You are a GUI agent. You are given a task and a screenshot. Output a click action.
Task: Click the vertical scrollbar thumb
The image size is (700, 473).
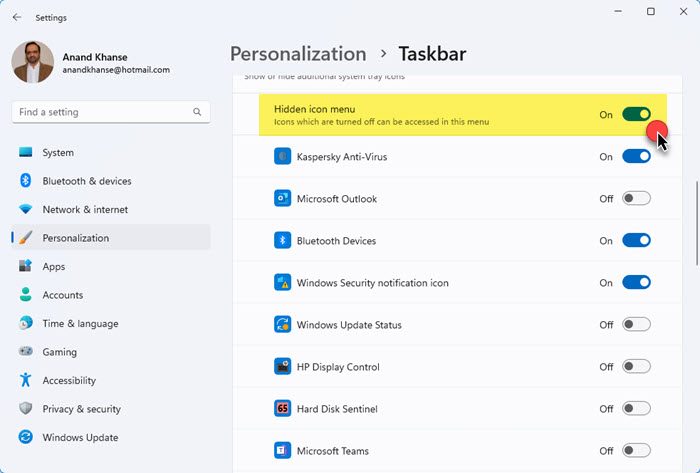tap(697, 223)
